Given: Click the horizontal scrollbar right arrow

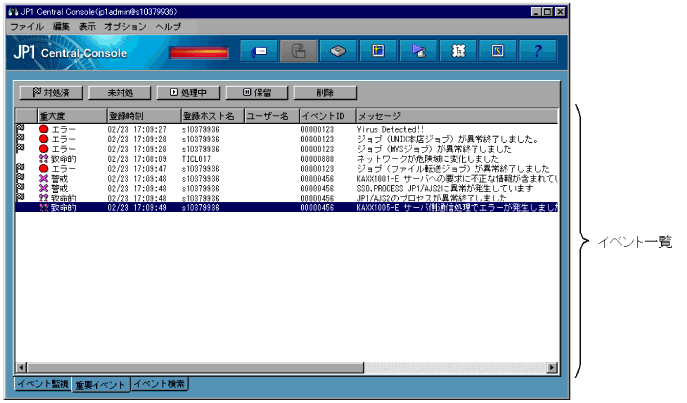Looking at the screenshot, I should coord(552,368).
